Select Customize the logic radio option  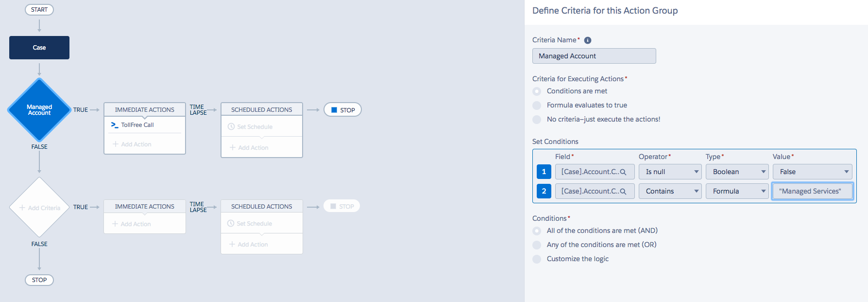537,259
